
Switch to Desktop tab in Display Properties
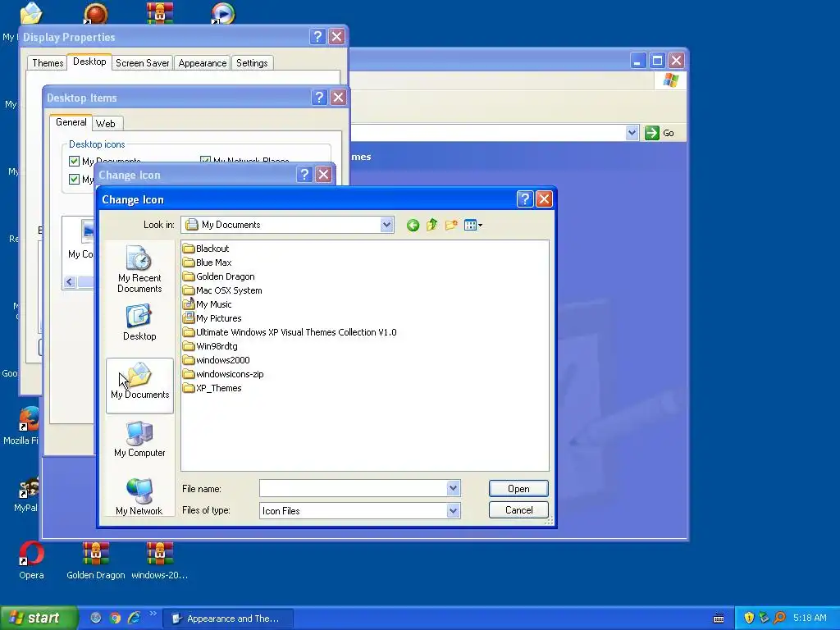coord(89,62)
